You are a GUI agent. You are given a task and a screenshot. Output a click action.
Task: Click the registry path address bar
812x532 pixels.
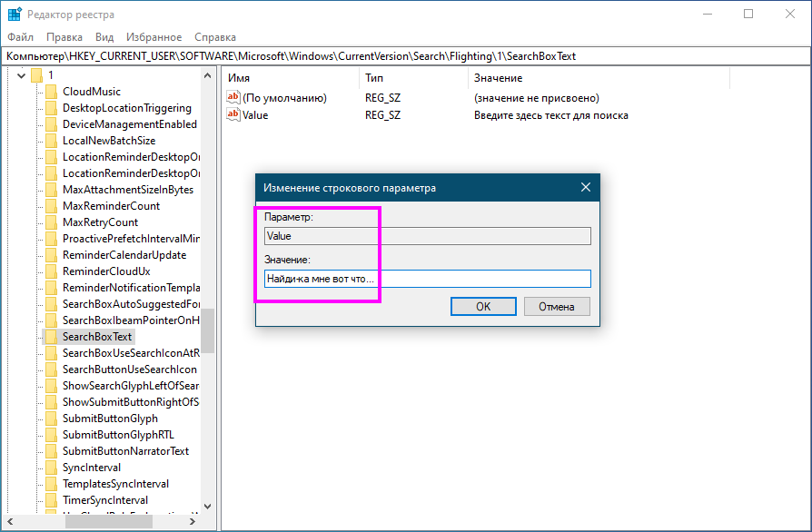tap(405, 56)
